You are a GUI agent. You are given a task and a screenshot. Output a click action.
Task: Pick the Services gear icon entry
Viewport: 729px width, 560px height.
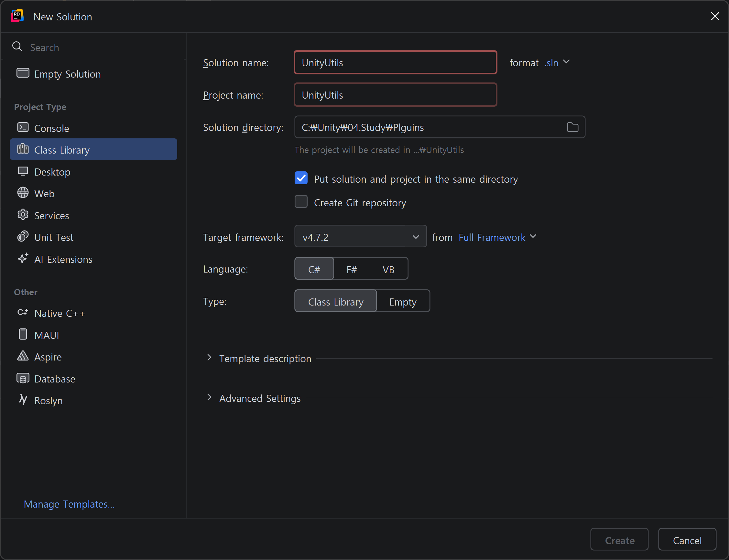[x=23, y=215]
